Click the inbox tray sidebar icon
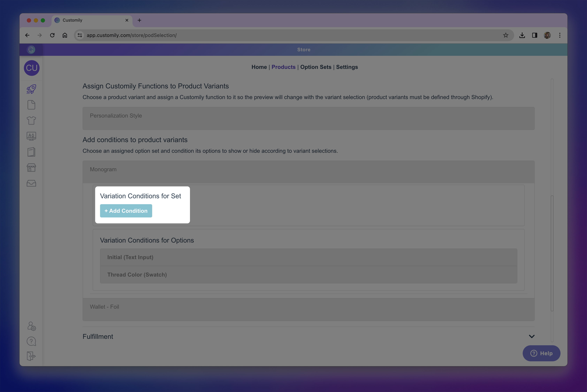 pos(31,183)
